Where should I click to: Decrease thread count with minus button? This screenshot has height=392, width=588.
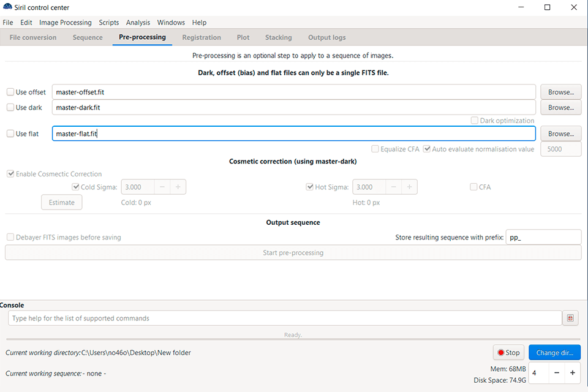556,372
